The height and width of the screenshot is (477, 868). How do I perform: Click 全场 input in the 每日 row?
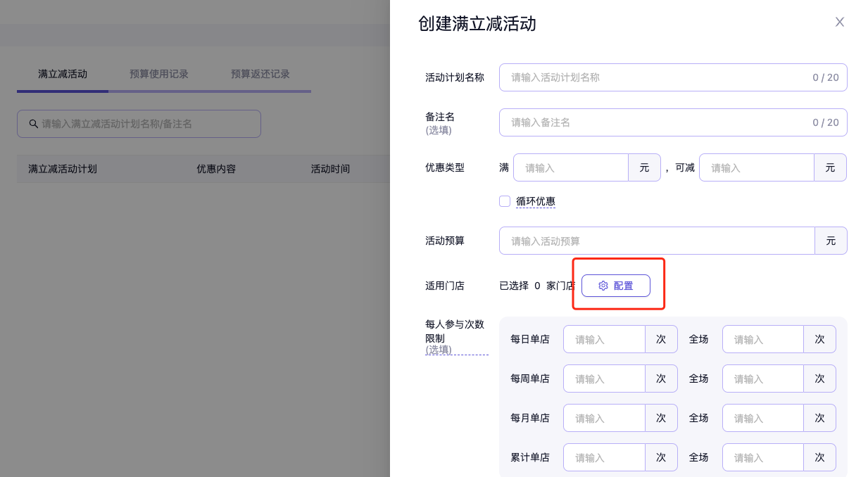tap(762, 339)
